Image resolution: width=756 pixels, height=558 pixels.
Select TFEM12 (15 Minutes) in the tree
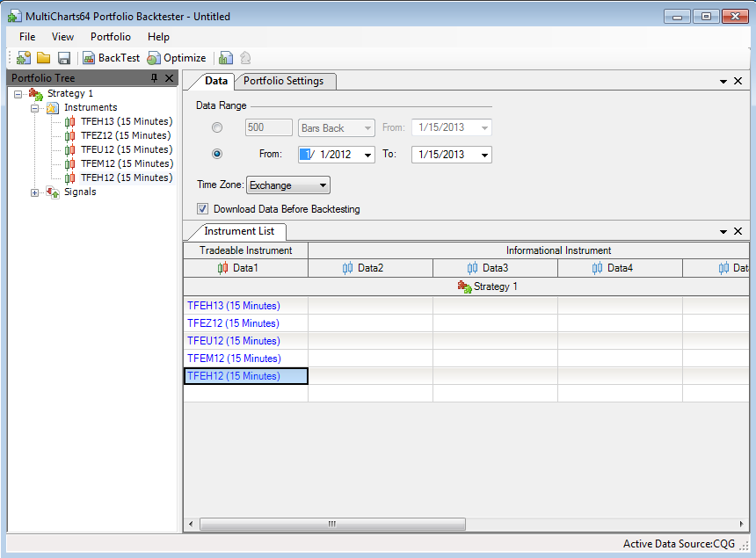[x=127, y=163]
